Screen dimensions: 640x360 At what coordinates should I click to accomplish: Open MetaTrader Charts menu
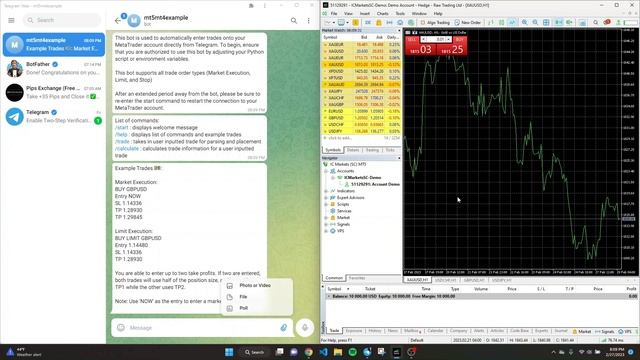382,13
